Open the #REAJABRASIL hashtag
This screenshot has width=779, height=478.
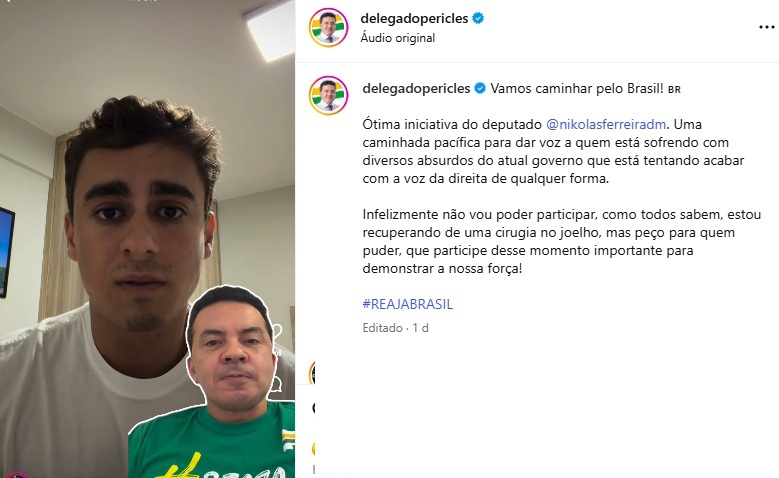click(407, 304)
